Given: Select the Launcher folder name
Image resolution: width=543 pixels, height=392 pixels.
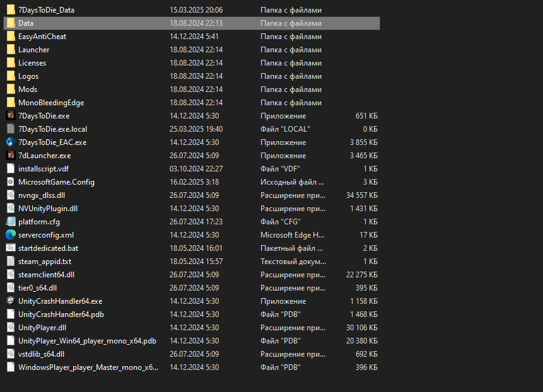Looking at the screenshot, I should [33, 50].
